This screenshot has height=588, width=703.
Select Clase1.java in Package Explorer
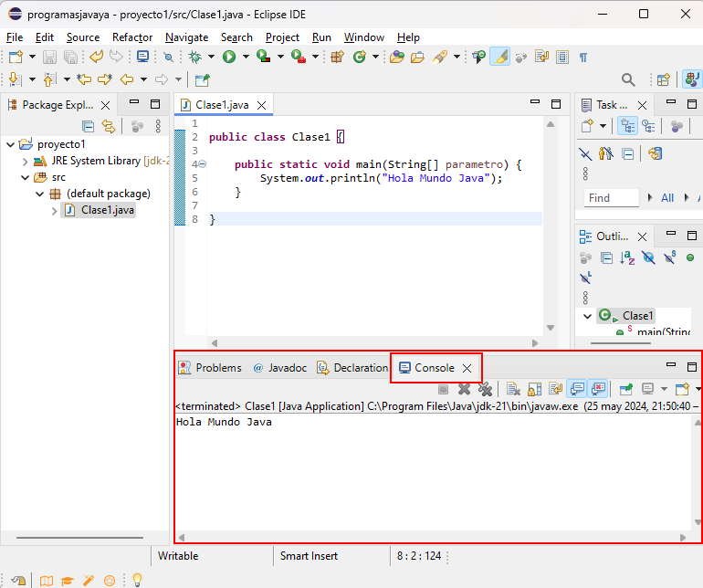pyautogui.click(x=107, y=210)
